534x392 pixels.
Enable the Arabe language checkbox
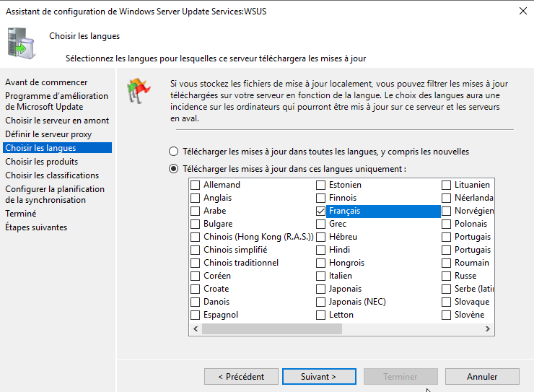[x=195, y=211]
